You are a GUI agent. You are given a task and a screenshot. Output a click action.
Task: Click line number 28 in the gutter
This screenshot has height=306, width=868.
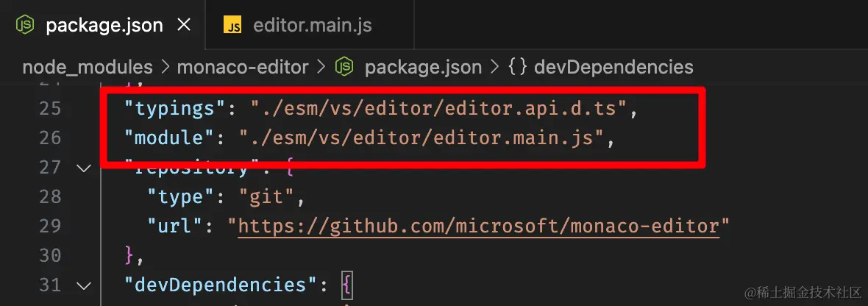pyautogui.click(x=50, y=197)
